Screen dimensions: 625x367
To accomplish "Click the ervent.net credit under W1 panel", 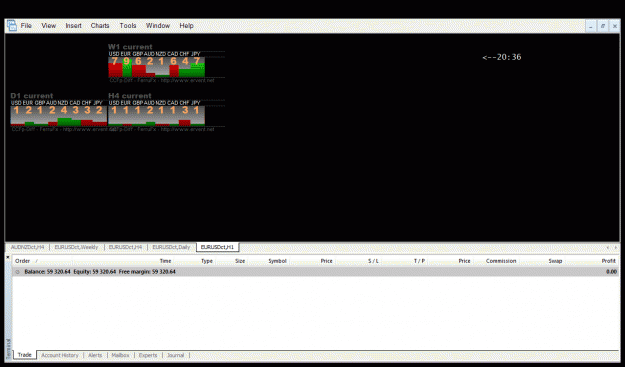I will click(x=161, y=80).
